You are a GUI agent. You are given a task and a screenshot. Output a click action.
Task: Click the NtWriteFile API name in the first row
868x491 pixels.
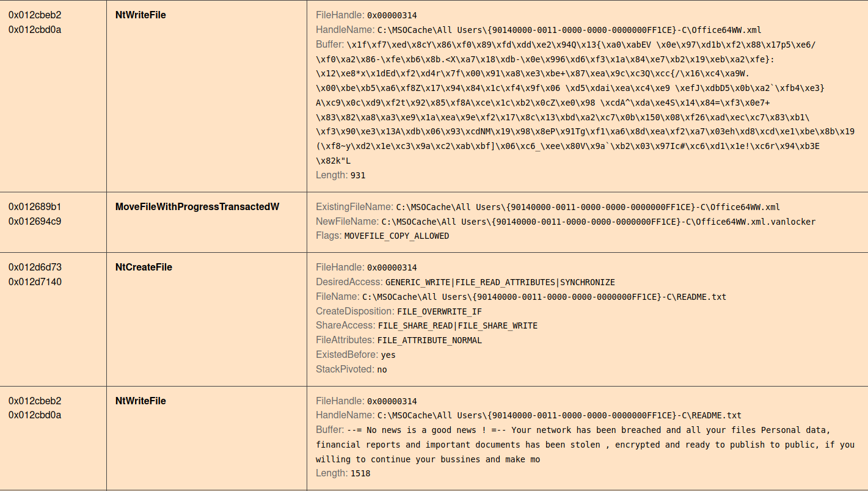click(x=140, y=15)
